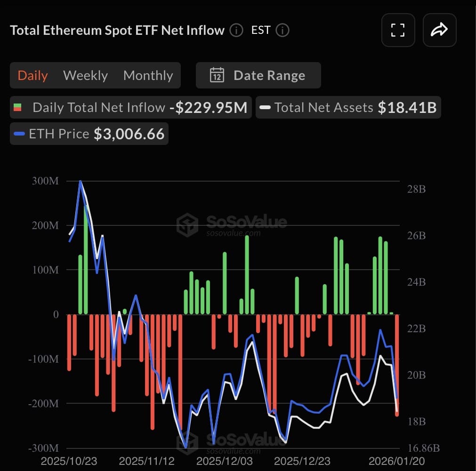Select the Monthly view tab
The width and height of the screenshot is (476, 471).
tap(148, 75)
